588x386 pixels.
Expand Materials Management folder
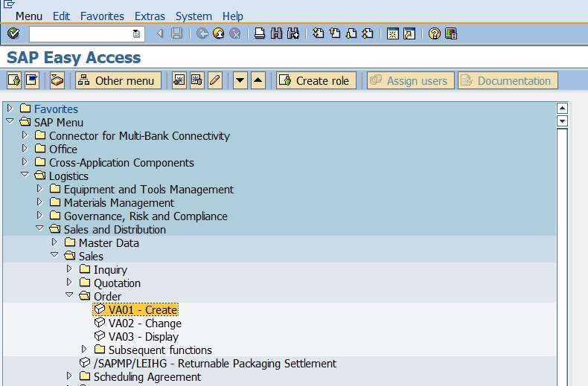coord(39,202)
